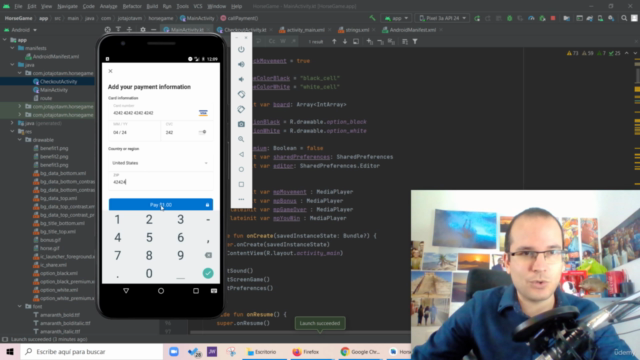
Task: Rotate emulator left
Action: coord(241,94)
